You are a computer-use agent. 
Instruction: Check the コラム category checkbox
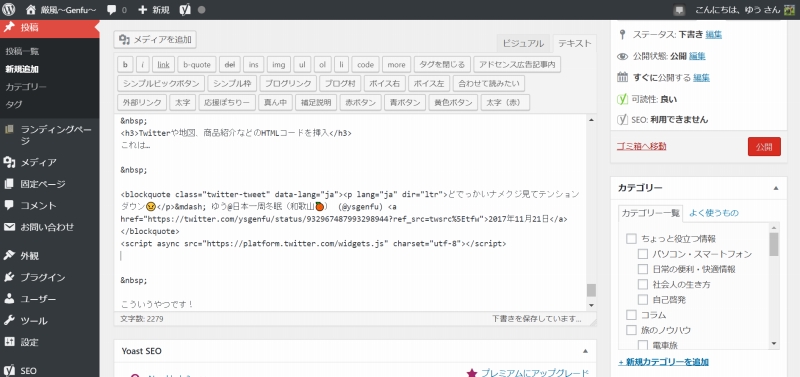[x=631, y=315]
